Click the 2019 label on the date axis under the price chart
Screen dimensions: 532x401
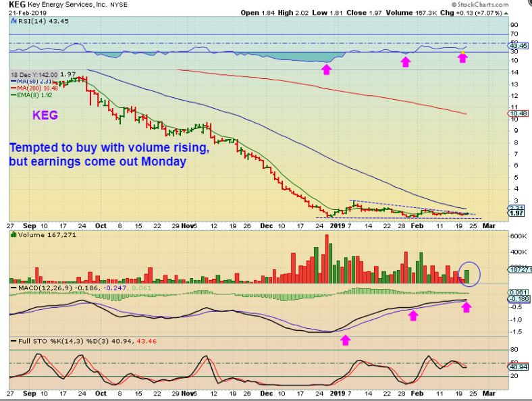338,226
